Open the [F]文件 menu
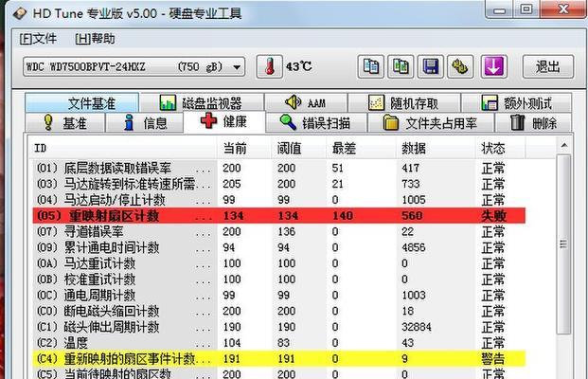Viewport: 588px width, 379px height. tap(38, 39)
